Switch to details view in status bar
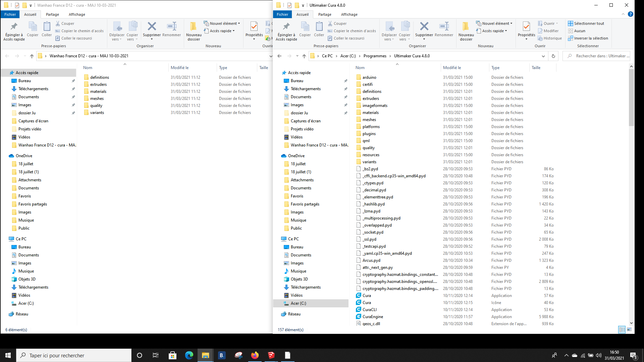This screenshot has width=644, height=362. (622, 330)
